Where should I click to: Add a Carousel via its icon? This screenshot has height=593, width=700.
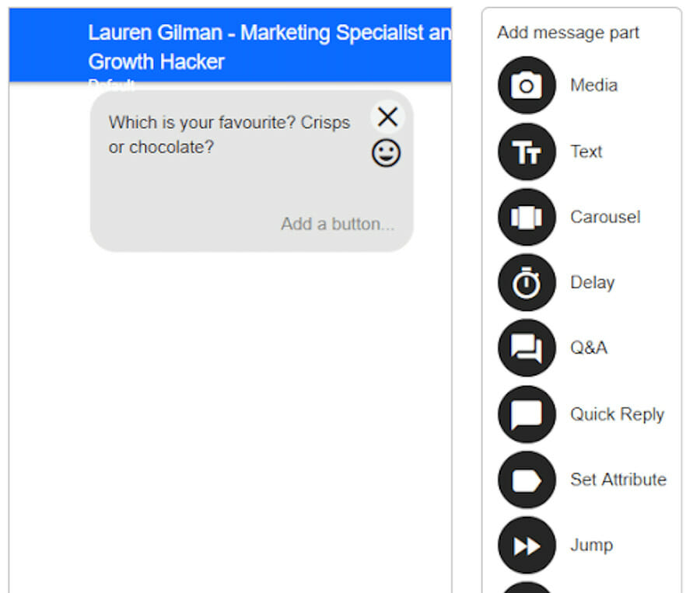pos(527,218)
